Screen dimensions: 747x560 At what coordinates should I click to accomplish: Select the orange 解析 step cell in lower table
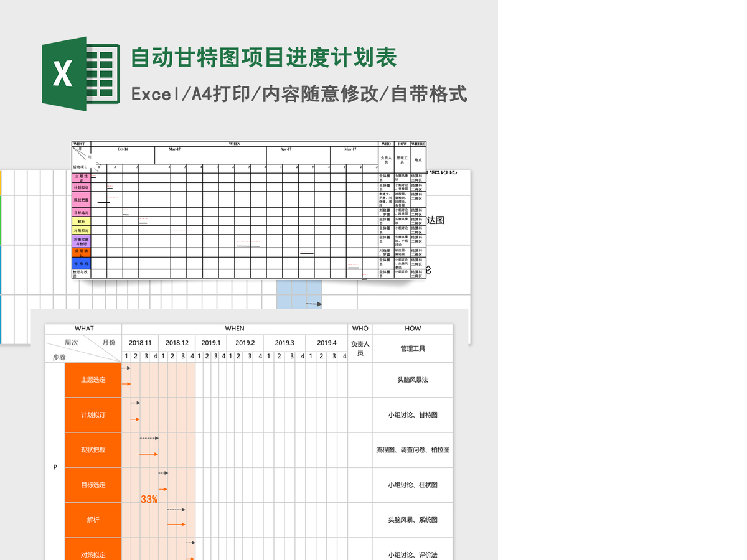tap(93, 520)
